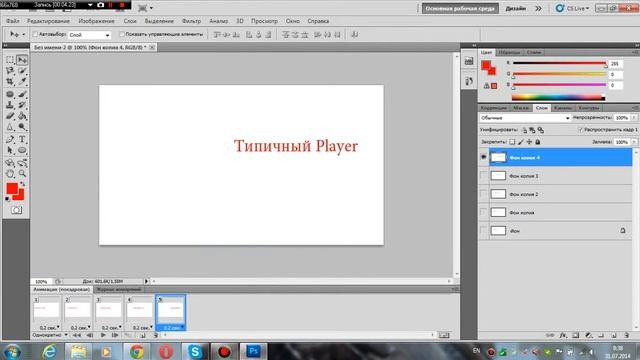Show the Фон layer visibility box
The image size is (640, 360).
pos(484,231)
